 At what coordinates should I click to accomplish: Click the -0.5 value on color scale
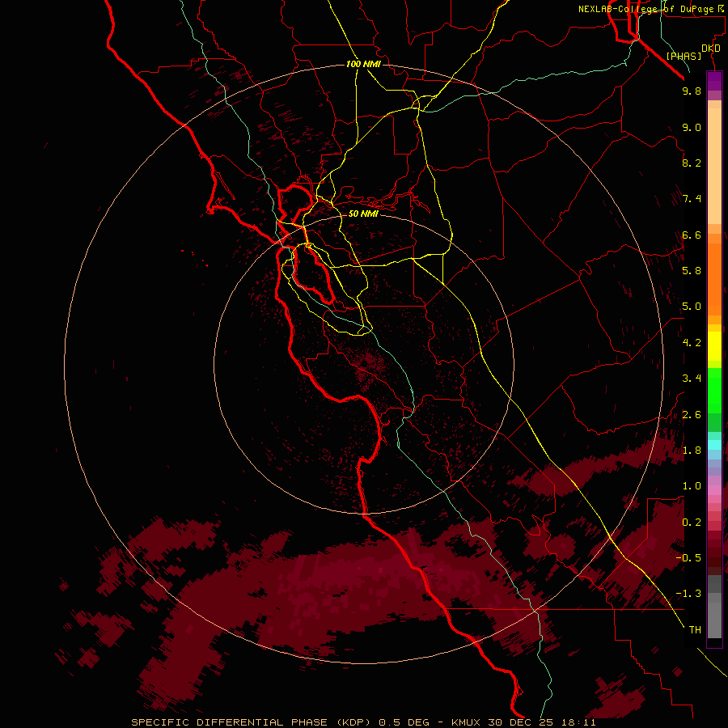tap(688, 558)
